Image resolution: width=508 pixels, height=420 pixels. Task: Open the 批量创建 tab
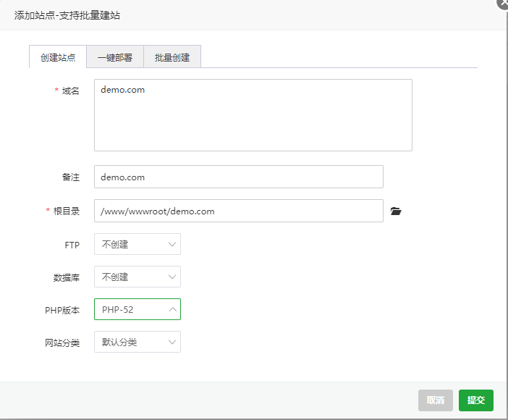pos(172,57)
